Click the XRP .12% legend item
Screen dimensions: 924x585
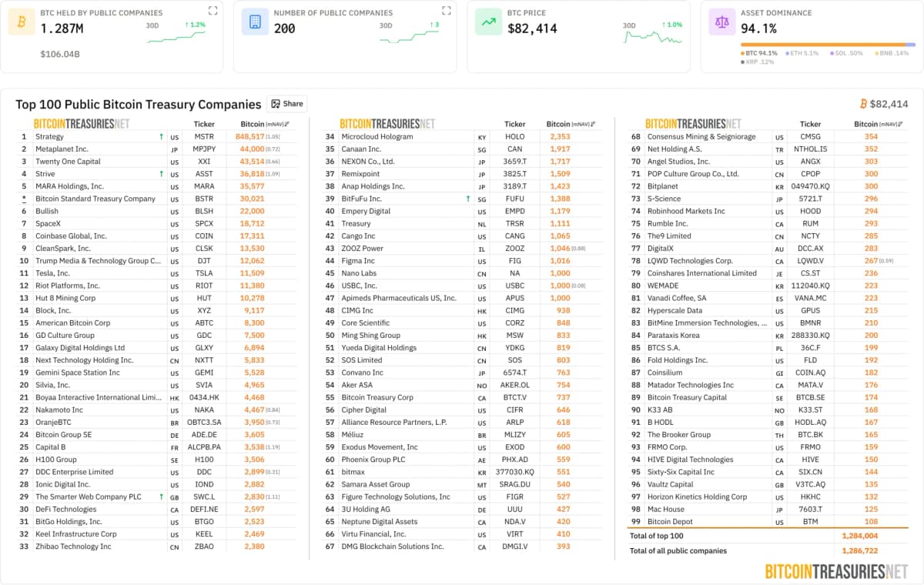point(758,62)
